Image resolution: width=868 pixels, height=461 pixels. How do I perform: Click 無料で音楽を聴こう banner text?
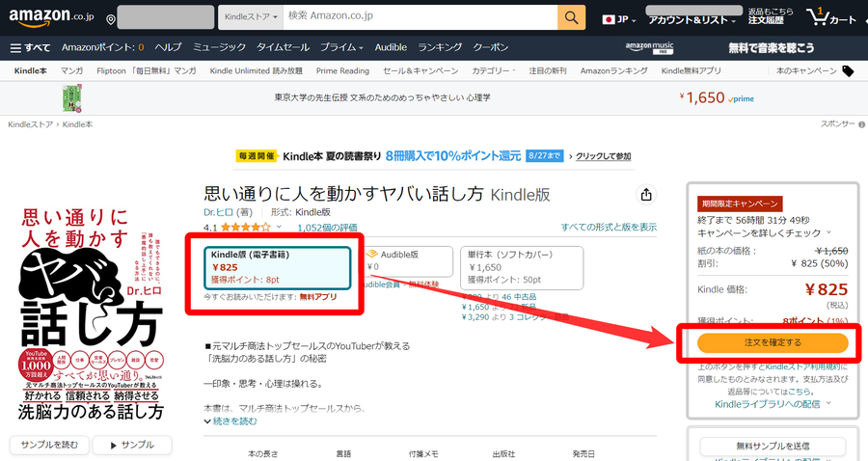click(772, 48)
